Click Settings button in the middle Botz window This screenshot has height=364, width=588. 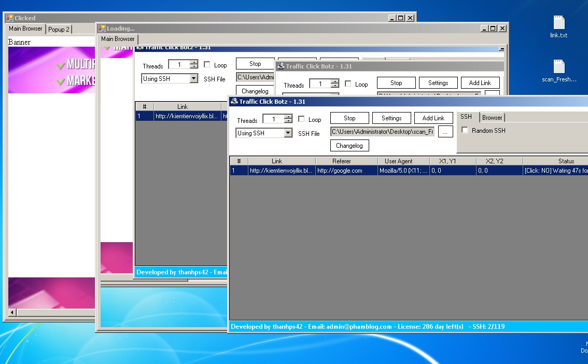point(438,83)
